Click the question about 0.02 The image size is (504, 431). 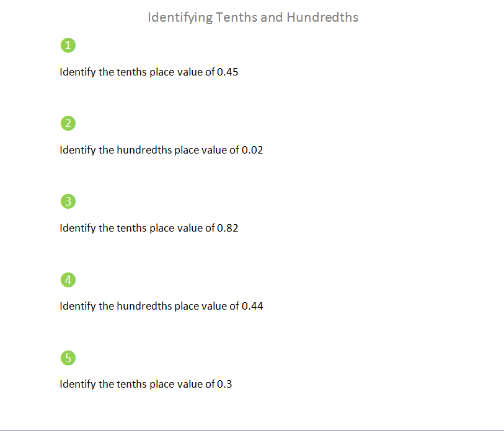(x=161, y=150)
